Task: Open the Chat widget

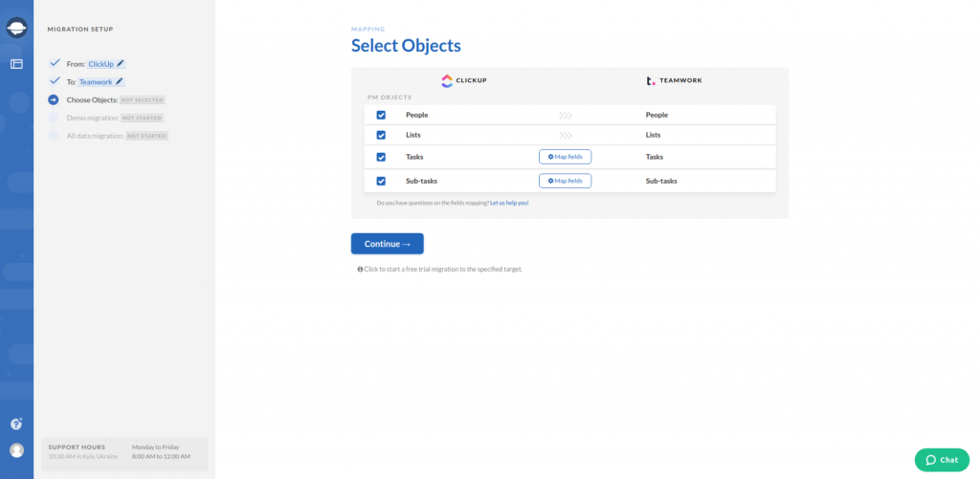Action: pyautogui.click(x=942, y=460)
